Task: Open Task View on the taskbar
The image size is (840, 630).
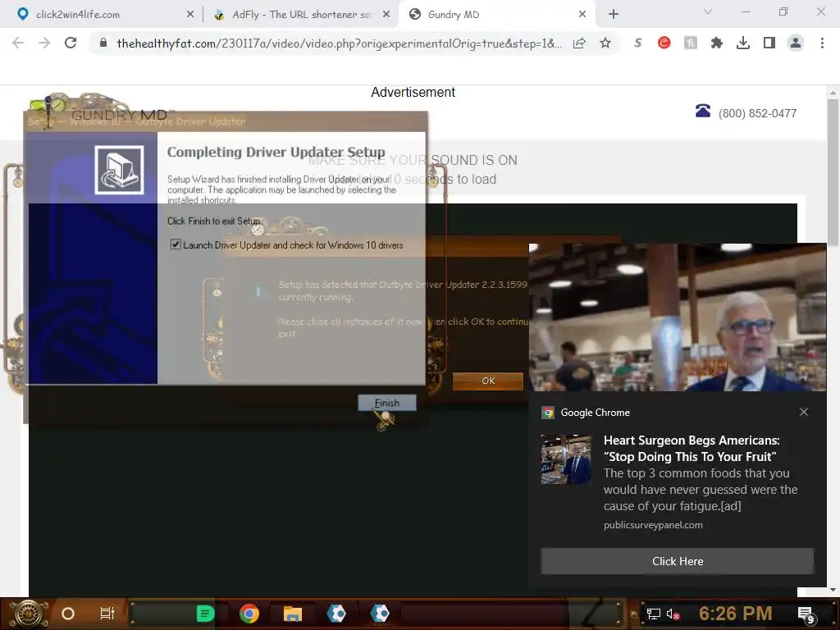Action: [107, 614]
